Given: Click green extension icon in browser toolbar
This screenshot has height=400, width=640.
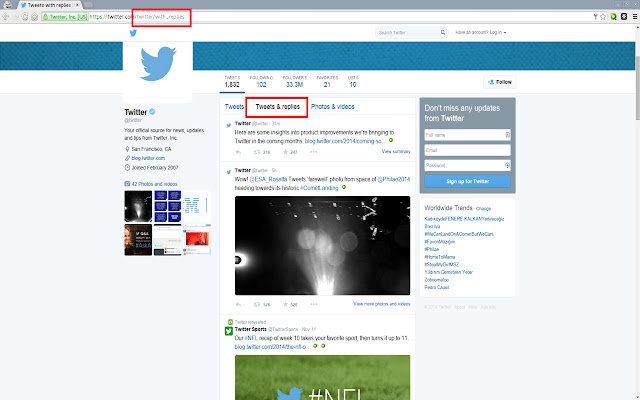Looking at the screenshot, I should pyautogui.click(x=613, y=17).
